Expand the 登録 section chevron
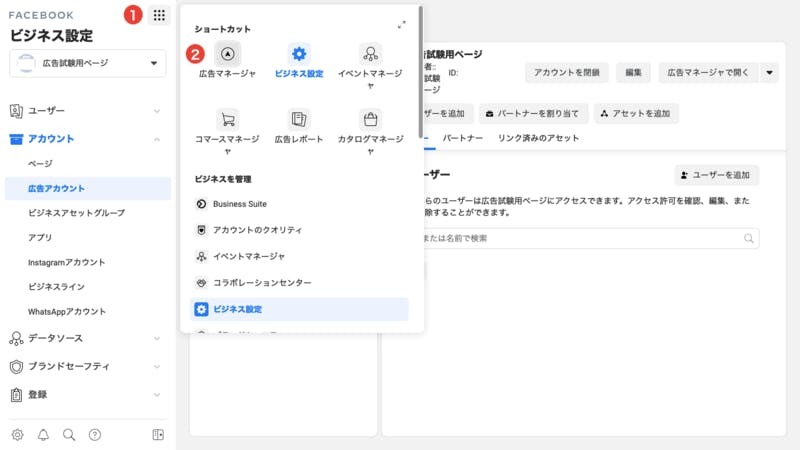 [x=157, y=395]
